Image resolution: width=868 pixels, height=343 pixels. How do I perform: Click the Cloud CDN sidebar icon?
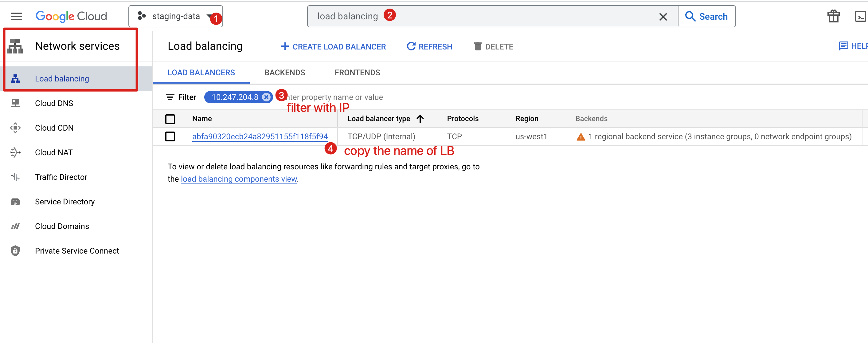click(15, 128)
